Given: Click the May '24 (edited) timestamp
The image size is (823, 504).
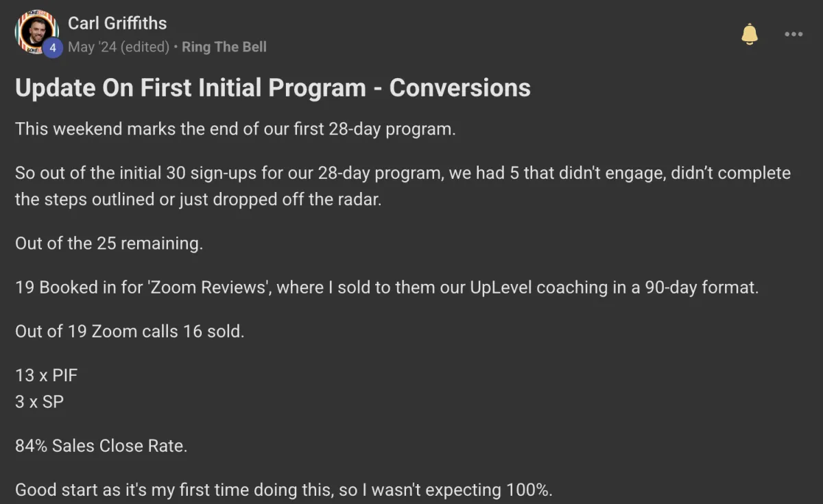Looking at the screenshot, I should (119, 47).
